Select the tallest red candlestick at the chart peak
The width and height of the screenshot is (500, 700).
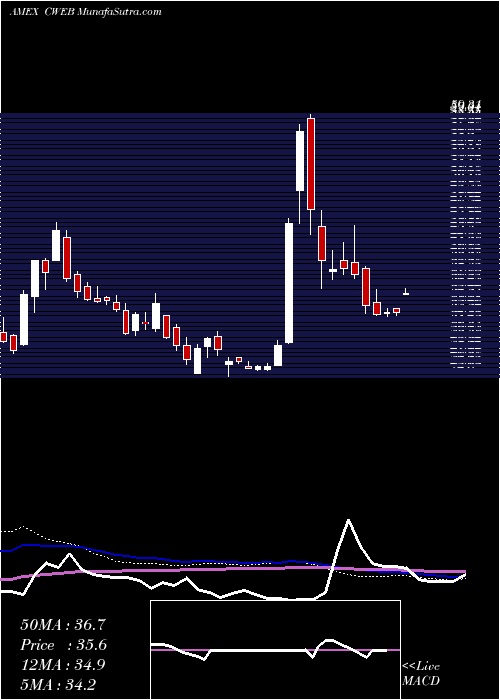(x=311, y=164)
